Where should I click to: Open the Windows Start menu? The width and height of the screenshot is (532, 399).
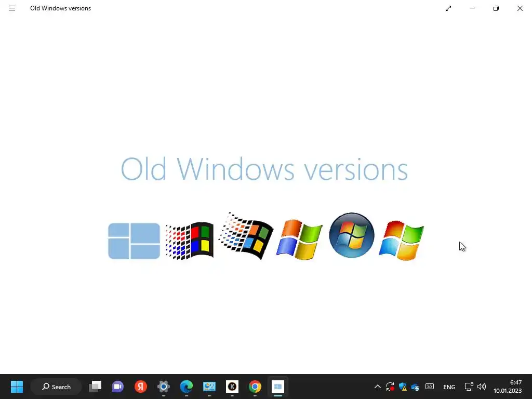[17, 387]
